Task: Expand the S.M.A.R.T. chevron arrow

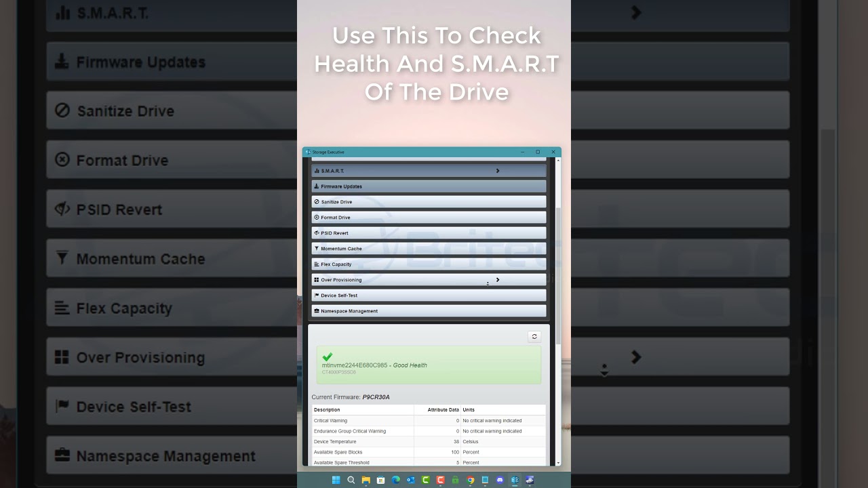Action: click(498, 171)
